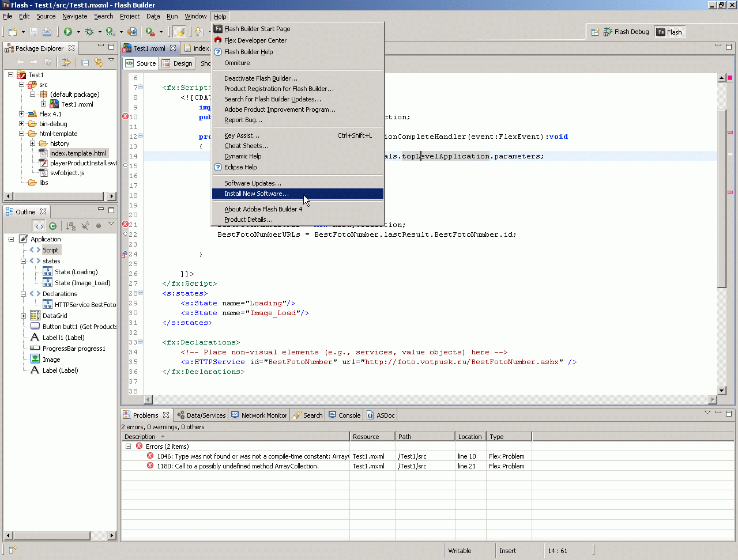Click Collapse All in Package Explorer
This screenshot has width=738, height=560.
tap(85, 62)
